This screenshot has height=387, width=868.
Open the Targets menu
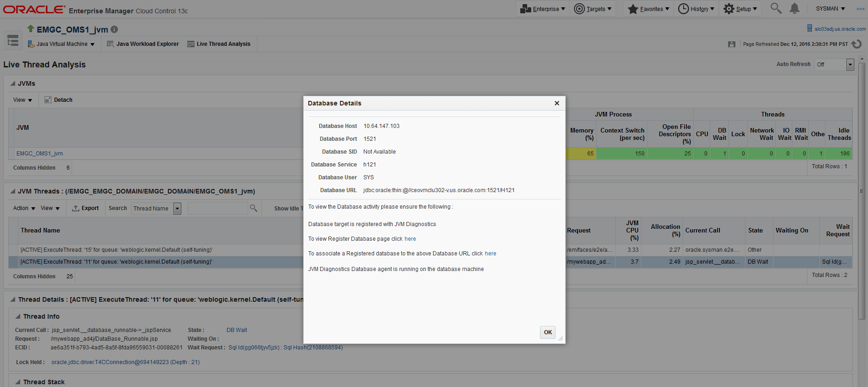pos(593,9)
